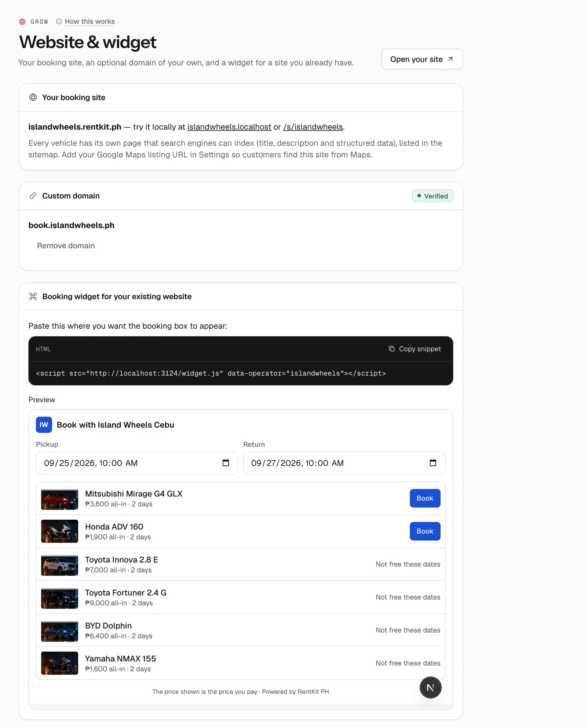Click the orange globe GROW icon
This screenshot has height=728, width=587.
tap(22, 22)
